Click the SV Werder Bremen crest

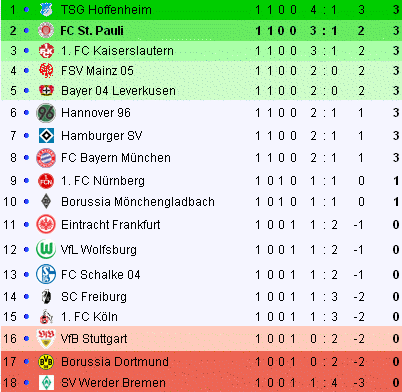46,383
